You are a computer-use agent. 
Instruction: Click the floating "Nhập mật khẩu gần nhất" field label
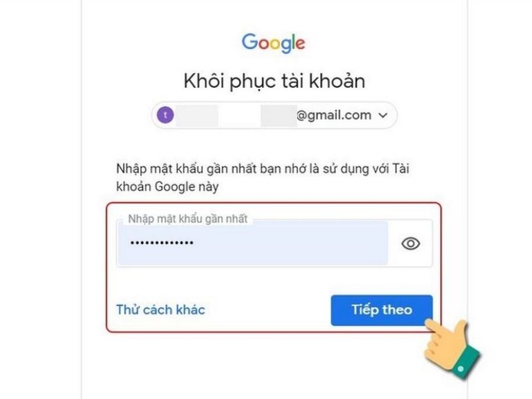[x=188, y=219]
